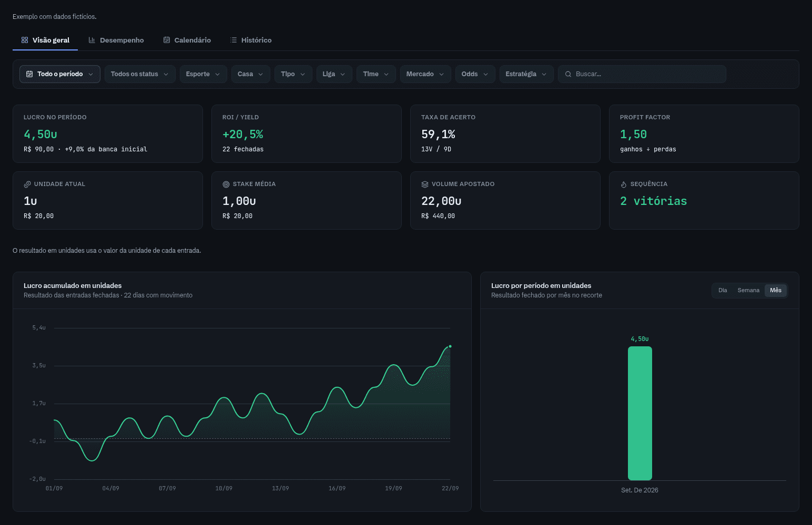Switch chart grouping to Semana
Screen dimensions: 812x525
748,291
